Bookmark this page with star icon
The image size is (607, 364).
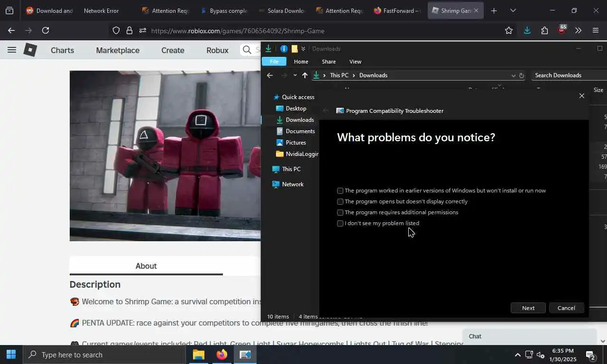pyautogui.click(x=509, y=30)
